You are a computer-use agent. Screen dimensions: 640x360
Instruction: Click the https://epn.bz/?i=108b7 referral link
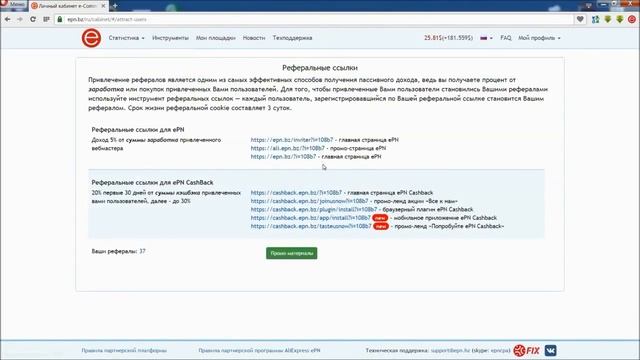pyautogui.click(x=283, y=157)
